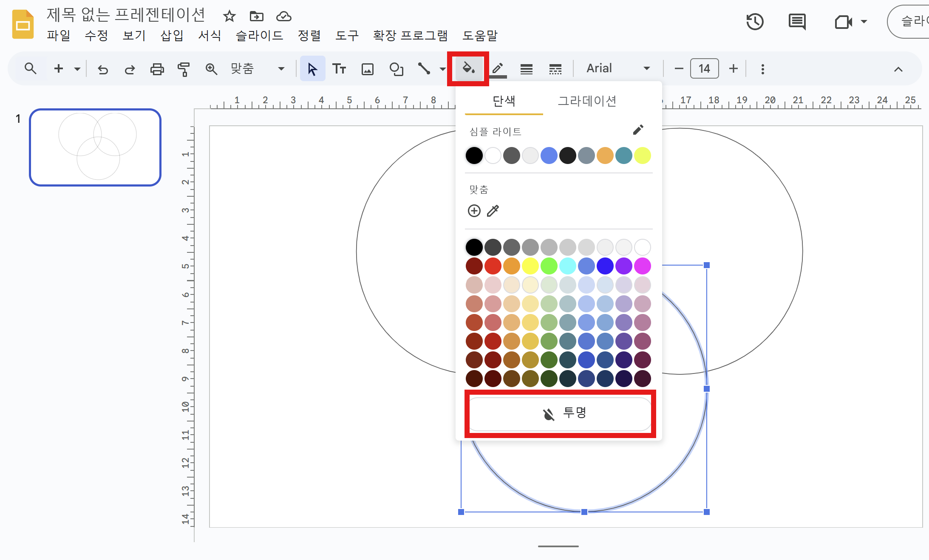Open the zoom level dropdown 맞춤
This screenshot has height=560, width=929.
tap(257, 68)
